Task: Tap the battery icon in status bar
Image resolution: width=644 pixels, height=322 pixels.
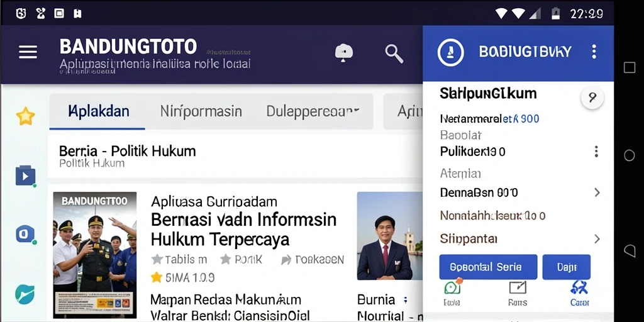Action: click(555, 14)
